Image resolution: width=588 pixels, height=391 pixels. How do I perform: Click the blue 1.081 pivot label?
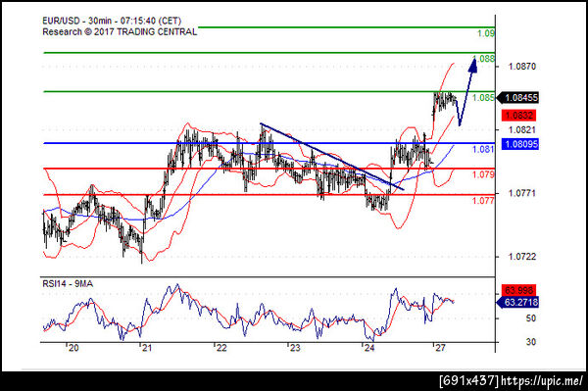(483, 149)
